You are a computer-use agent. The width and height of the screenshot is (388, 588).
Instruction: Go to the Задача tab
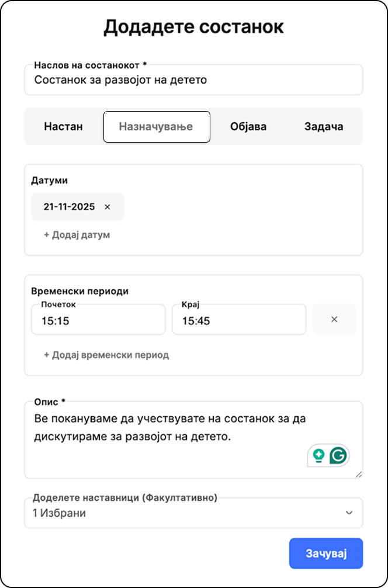click(x=324, y=126)
